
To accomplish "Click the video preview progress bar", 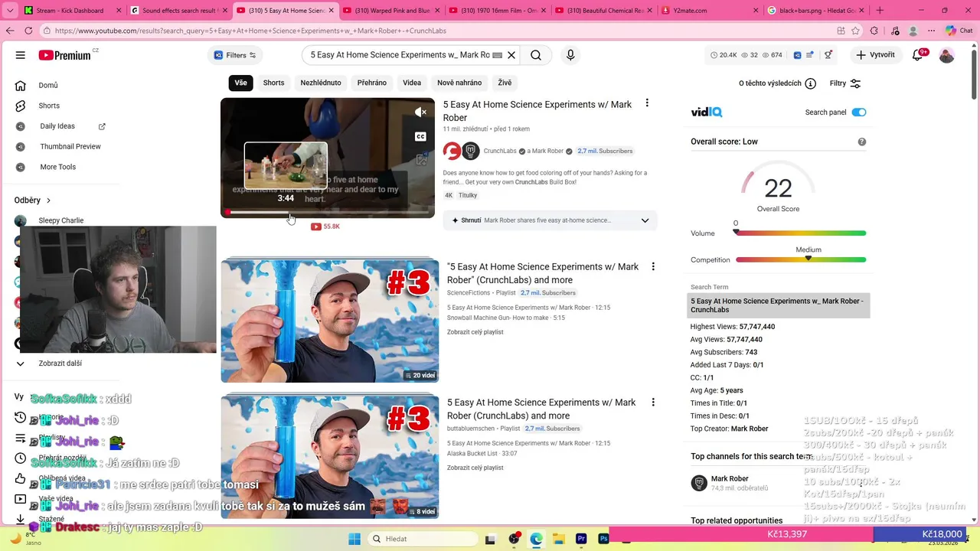I will pyautogui.click(x=328, y=212).
